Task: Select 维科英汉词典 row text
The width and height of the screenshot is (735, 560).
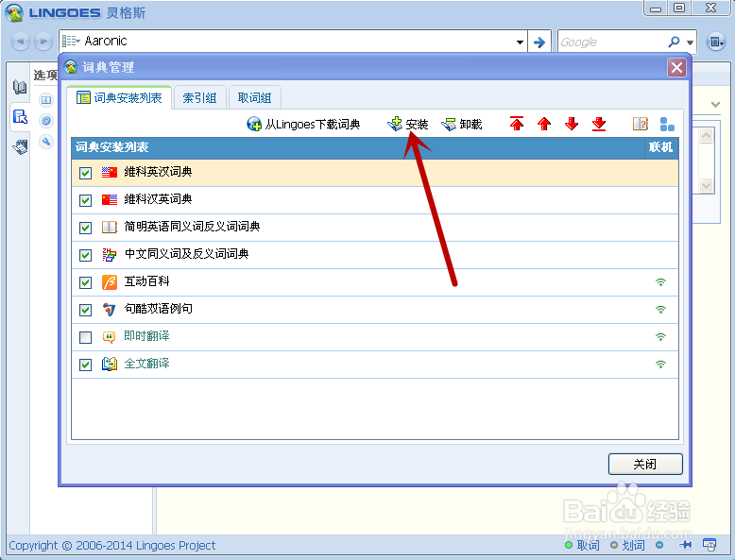Action: point(158,172)
